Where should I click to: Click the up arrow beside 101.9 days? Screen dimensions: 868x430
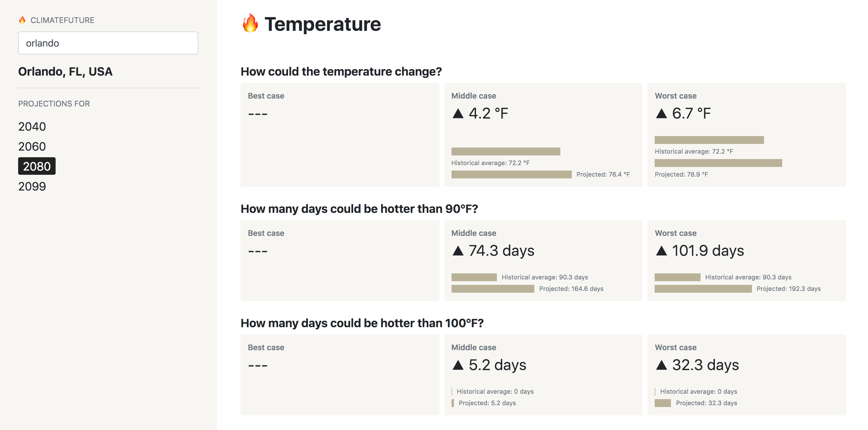pyautogui.click(x=661, y=251)
